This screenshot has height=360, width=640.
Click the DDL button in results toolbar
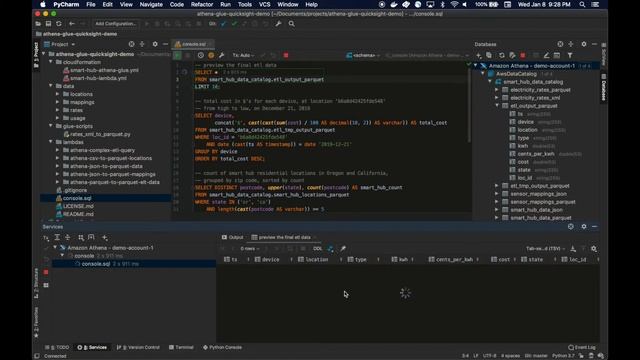point(318,249)
